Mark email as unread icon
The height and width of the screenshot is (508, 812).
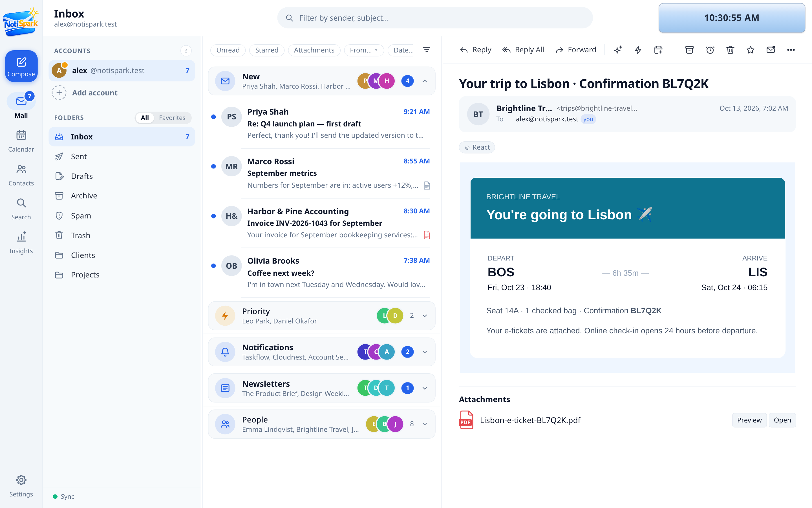click(x=771, y=50)
